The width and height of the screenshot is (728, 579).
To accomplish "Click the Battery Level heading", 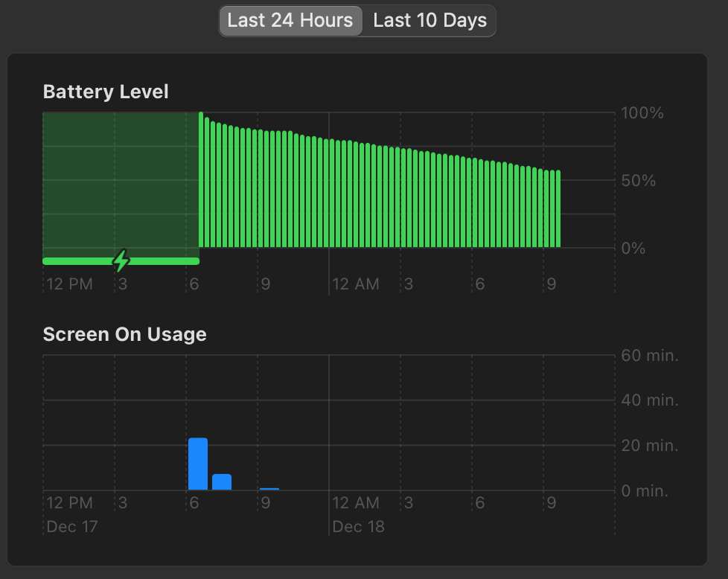I will pos(106,92).
